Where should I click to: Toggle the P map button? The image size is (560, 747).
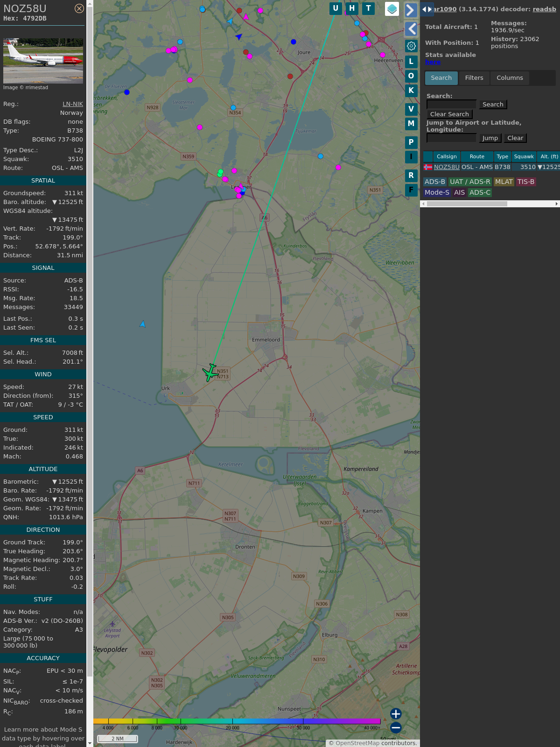click(411, 142)
